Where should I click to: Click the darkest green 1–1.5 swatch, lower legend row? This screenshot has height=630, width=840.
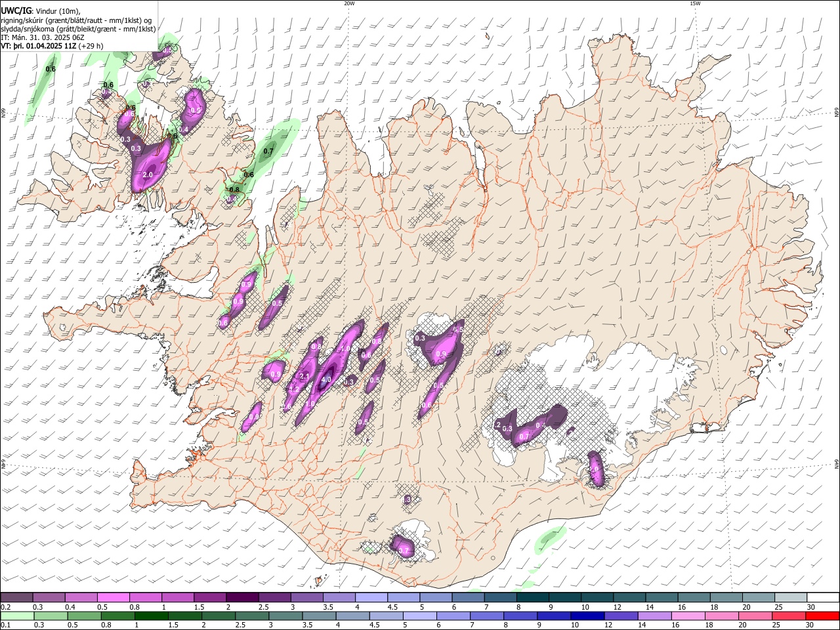click(152, 616)
